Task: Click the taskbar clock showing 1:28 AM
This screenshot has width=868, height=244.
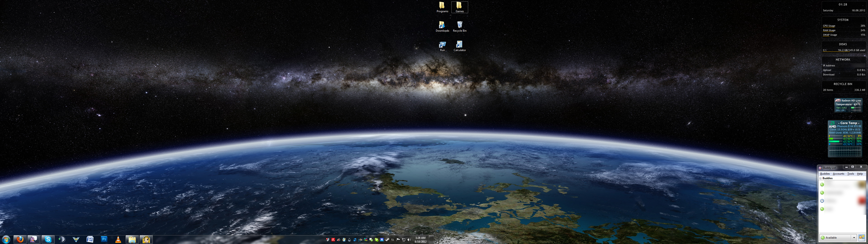Action: point(420,240)
